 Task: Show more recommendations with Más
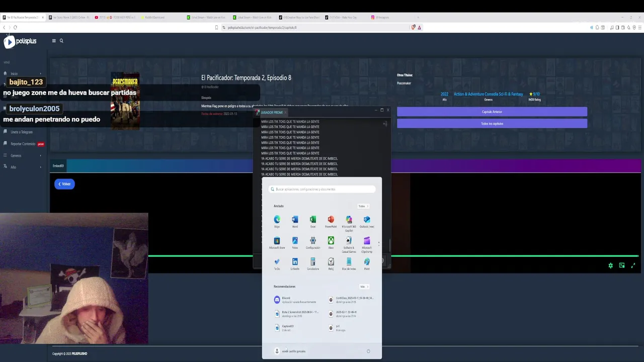[364, 287]
